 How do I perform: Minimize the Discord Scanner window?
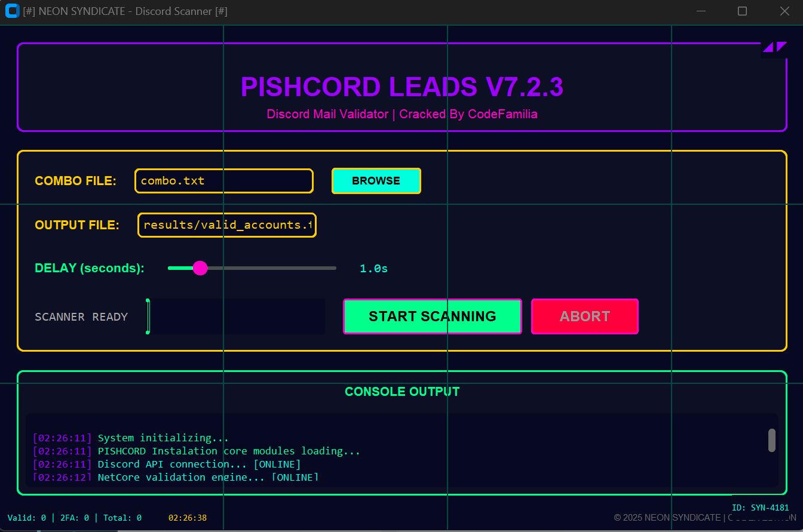click(x=701, y=11)
